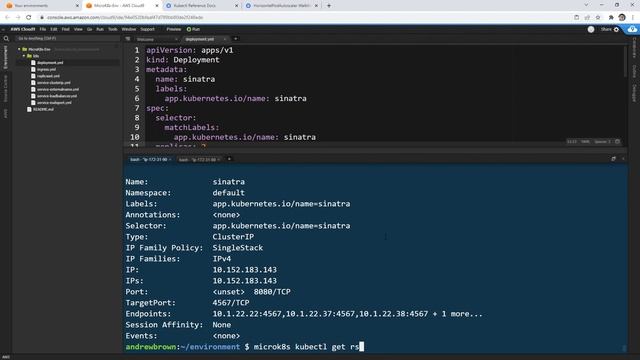Click the Run button with green icon
Viewport: 640px width, 360px height.
(193, 29)
